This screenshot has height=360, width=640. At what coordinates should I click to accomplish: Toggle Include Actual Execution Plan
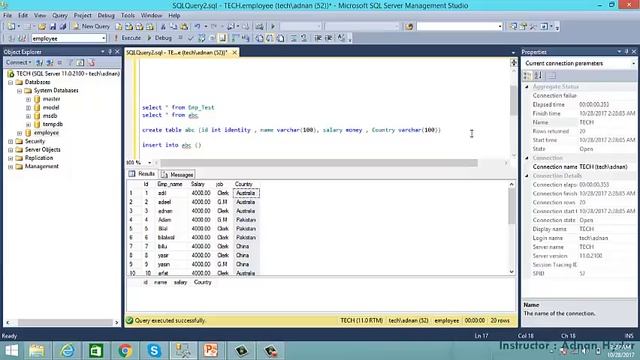click(235, 38)
